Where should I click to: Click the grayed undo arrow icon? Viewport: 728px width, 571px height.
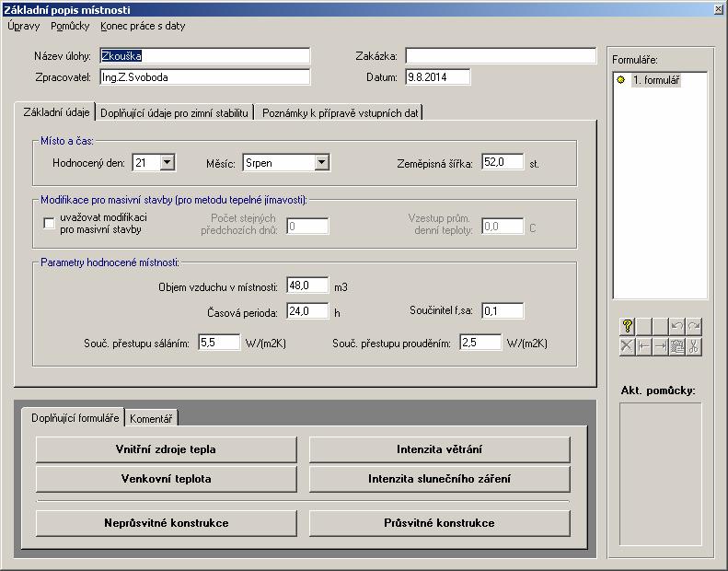click(677, 327)
